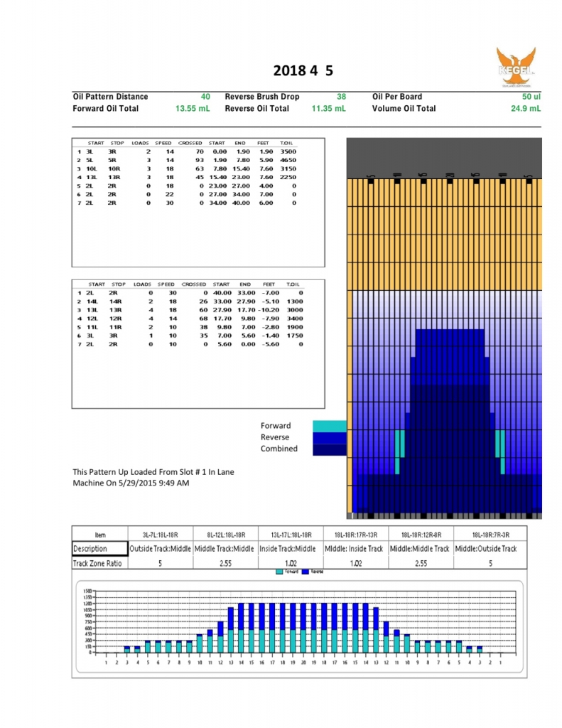Click the "Middle Track:Middle" description cell
The height and width of the screenshot is (728, 562).
click(225, 548)
